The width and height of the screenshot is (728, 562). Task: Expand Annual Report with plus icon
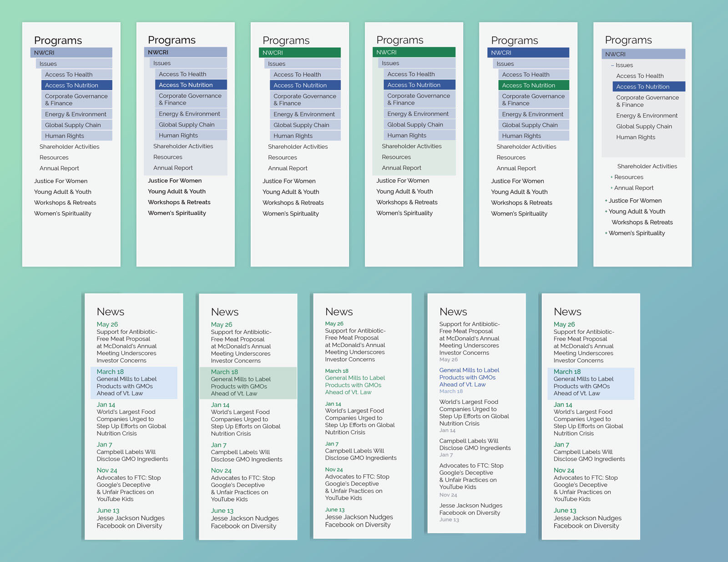coord(612,188)
